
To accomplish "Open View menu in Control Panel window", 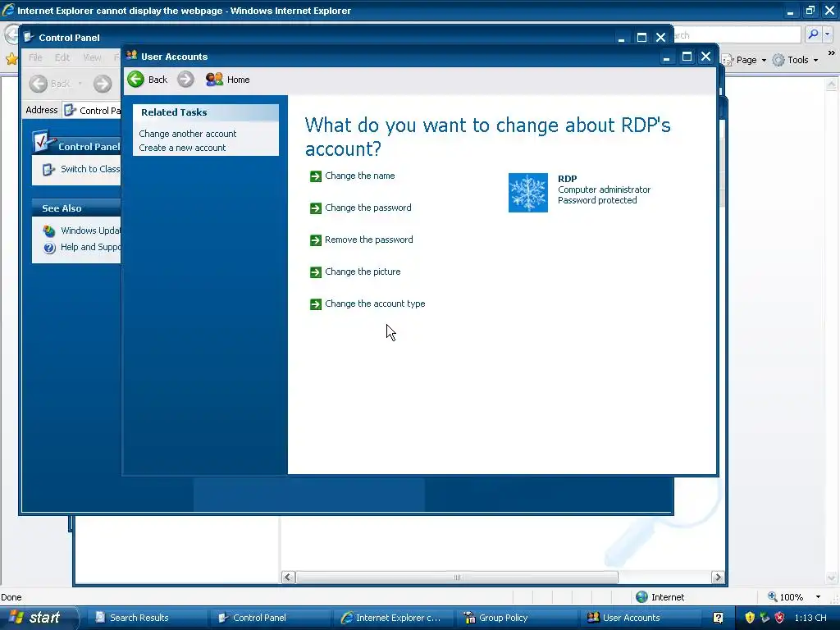I will (92, 57).
